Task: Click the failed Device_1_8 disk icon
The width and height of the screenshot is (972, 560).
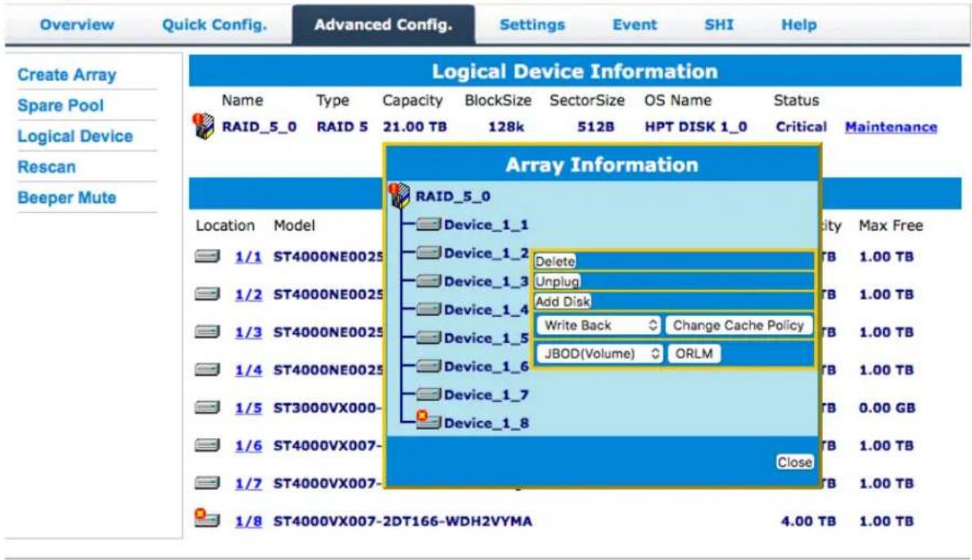Action: tap(428, 421)
